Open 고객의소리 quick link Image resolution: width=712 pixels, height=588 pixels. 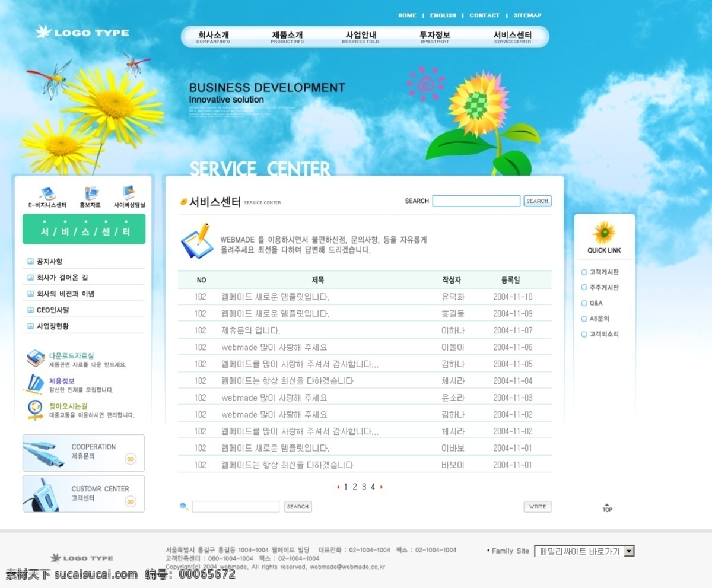point(604,334)
